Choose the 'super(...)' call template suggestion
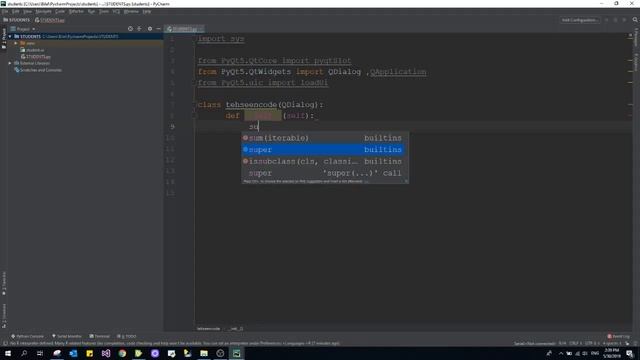 coord(323,173)
